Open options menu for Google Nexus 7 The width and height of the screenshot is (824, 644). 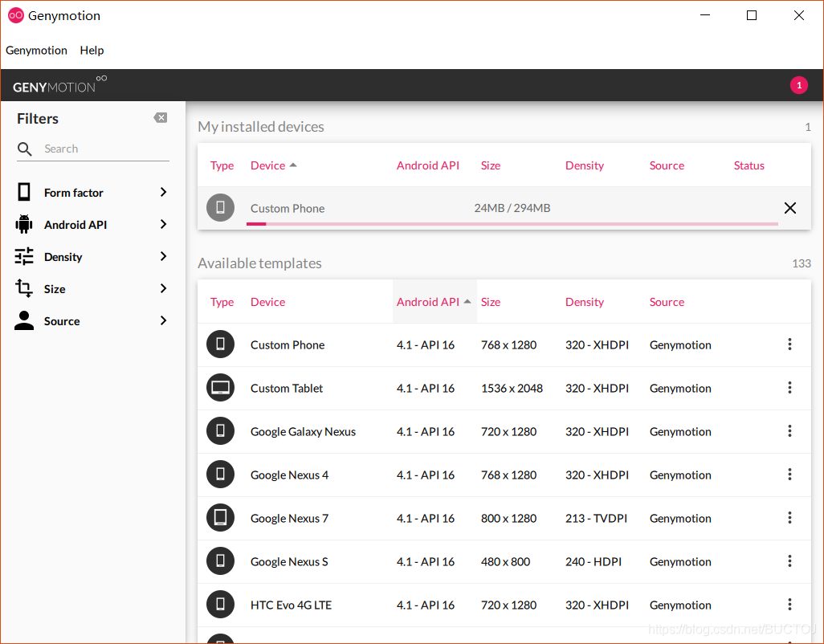pyautogui.click(x=789, y=517)
